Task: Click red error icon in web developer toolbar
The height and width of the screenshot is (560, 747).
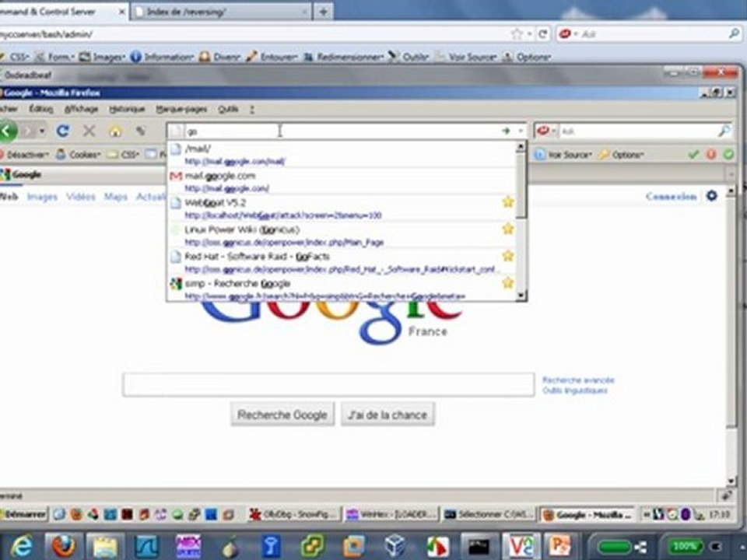Action: [x=711, y=154]
